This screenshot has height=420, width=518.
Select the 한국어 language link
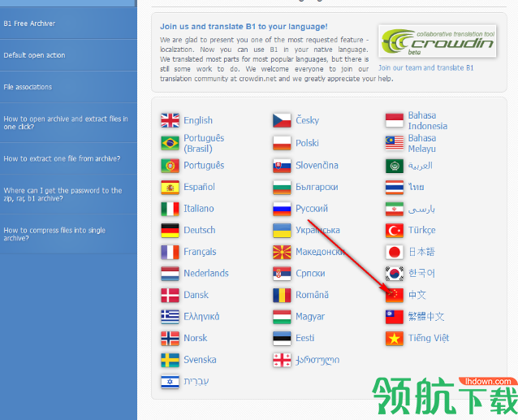point(421,273)
